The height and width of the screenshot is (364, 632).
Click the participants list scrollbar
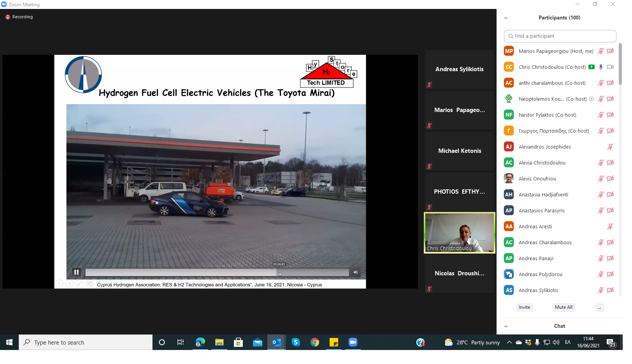(x=620, y=64)
